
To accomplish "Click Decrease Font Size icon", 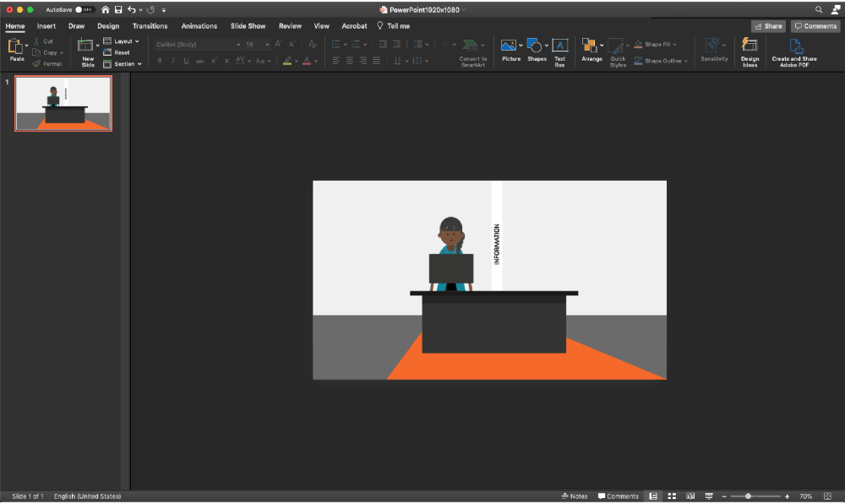I will point(292,44).
